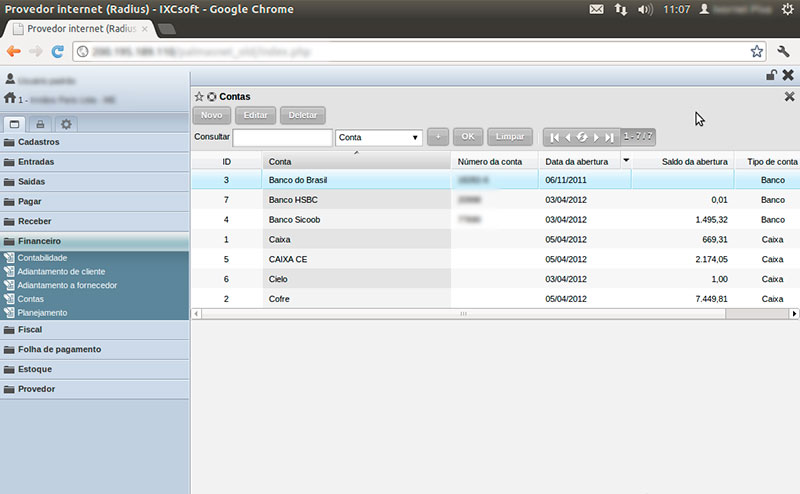Bookmark the page with the star icon
The width and height of the screenshot is (800, 494).
pos(757,52)
